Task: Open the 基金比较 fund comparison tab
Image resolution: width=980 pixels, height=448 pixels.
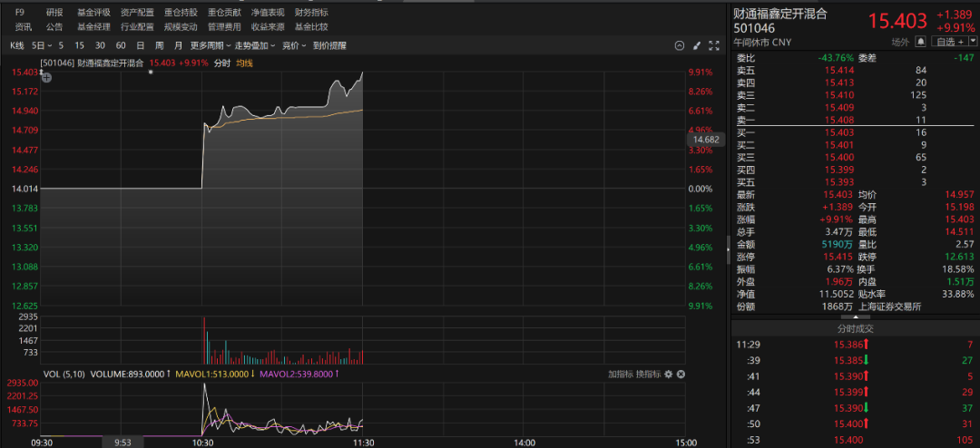Action: pos(311,27)
